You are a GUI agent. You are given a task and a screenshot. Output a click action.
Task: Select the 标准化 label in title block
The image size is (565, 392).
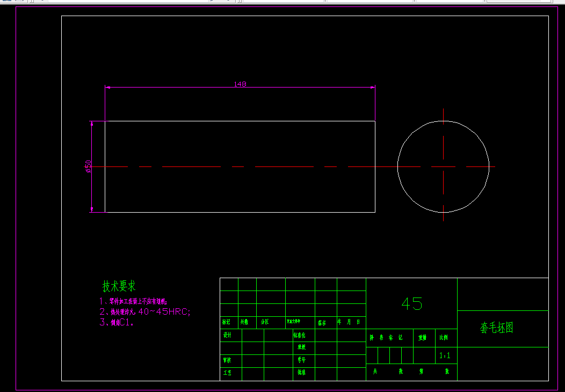click(299, 335)
